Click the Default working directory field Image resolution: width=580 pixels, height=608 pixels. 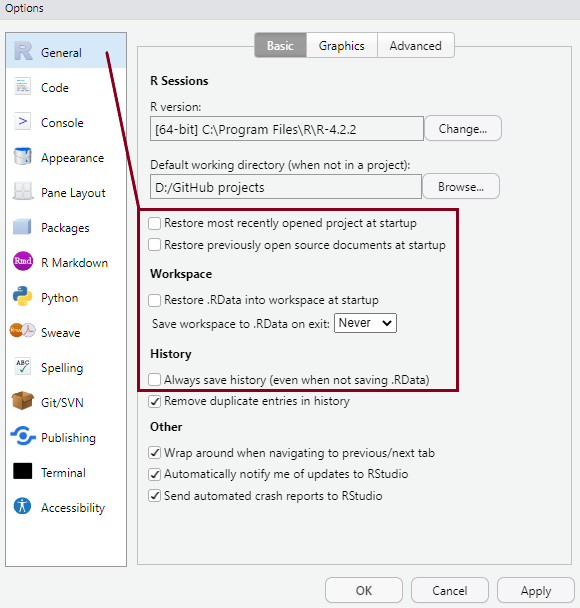tap(286, 187)
